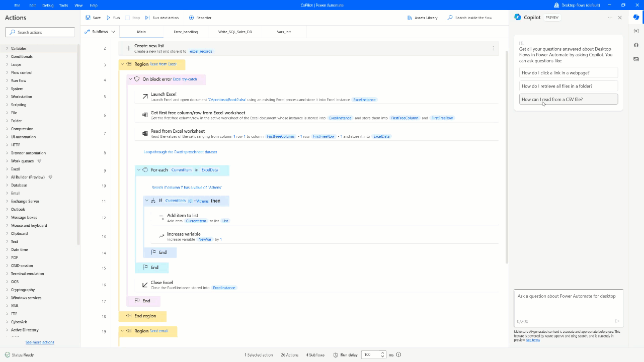This screenshot has height=362, width=644.
Task: Open the Debug menu
Action: (x=47, y=5)
